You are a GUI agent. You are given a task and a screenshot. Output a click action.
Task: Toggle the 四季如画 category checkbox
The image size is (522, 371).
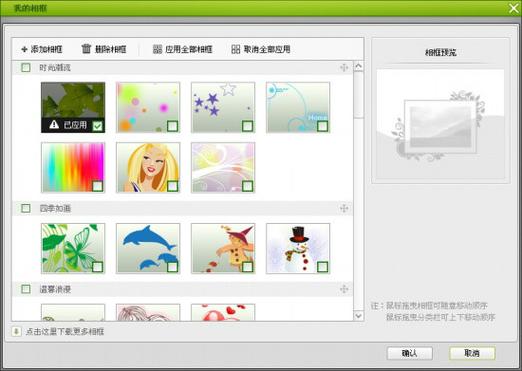(26, 208)
